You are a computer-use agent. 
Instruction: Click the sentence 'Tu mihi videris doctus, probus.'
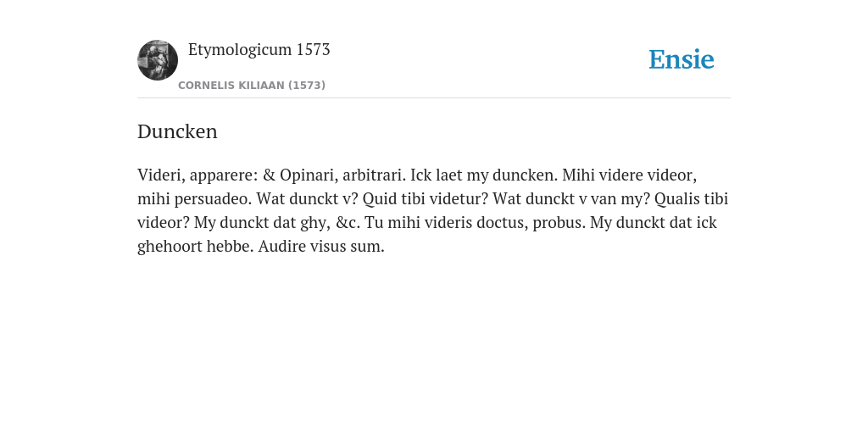pos(475,223)
